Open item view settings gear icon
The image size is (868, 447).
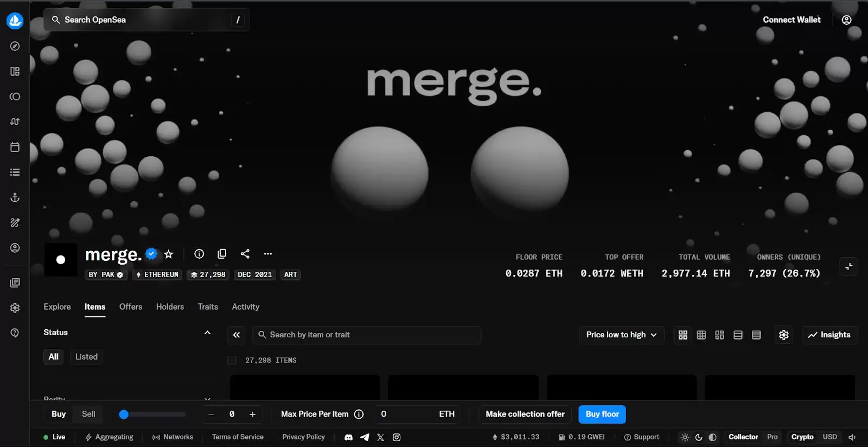pyautogui.click(x=783, y=335)
